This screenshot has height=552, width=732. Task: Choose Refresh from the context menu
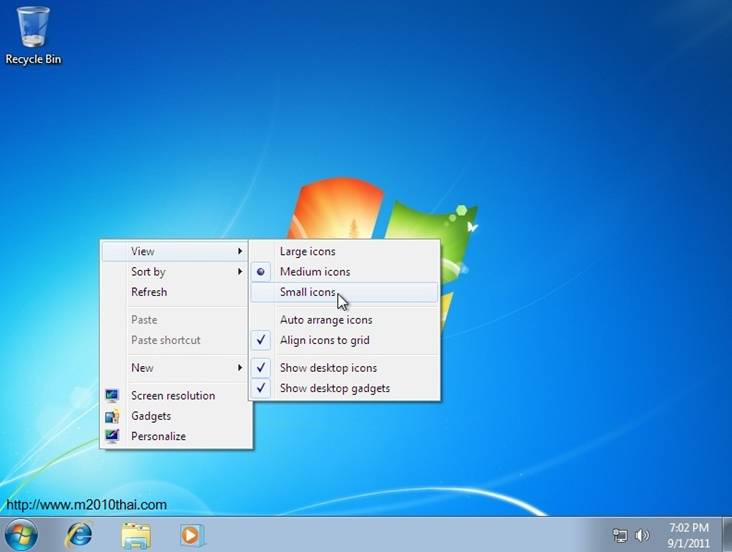(x=175, y=292)
